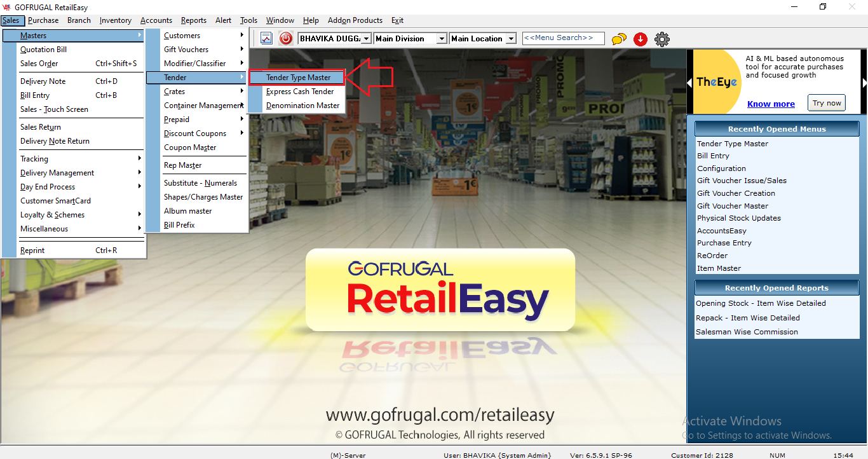
Task: Open Salesman Wise Commission report
Action: point(747,332)
